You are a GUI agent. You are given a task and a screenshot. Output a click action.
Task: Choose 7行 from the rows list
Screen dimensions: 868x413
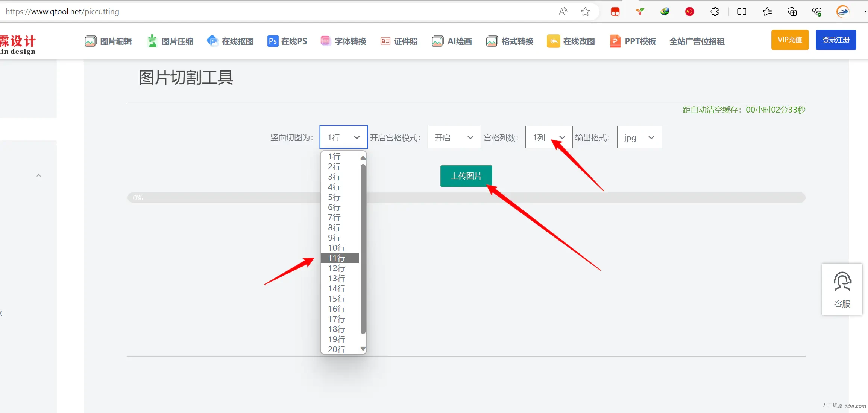pos(340,217)
